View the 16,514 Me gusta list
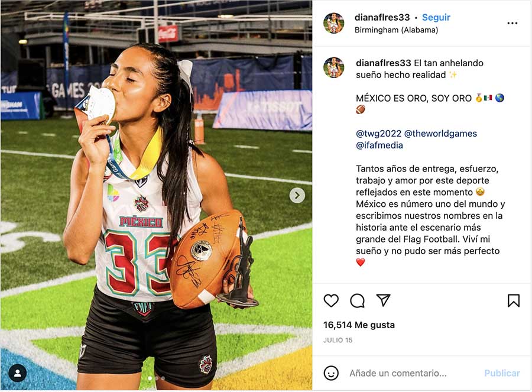 coord(359,325)
